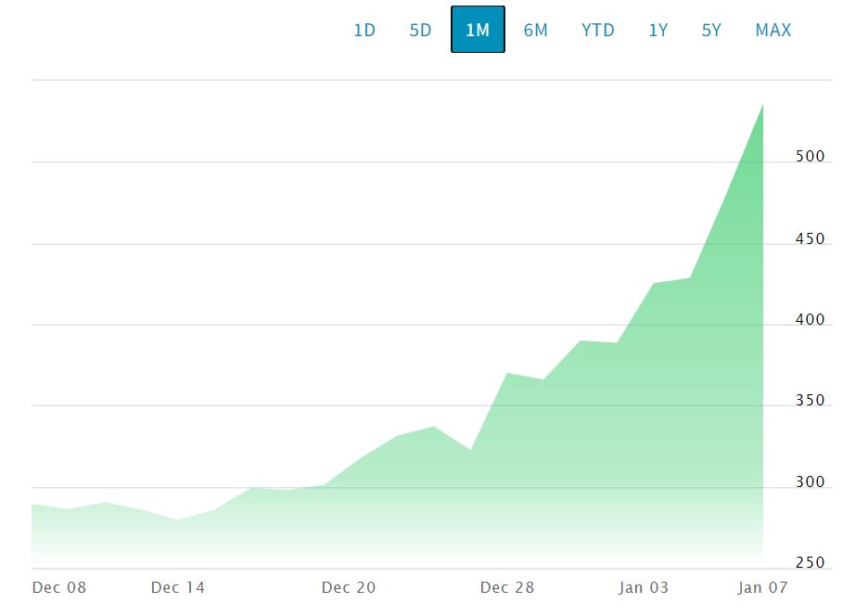
Task: Click the active 1M range button
Action: [x=478, y=30]
